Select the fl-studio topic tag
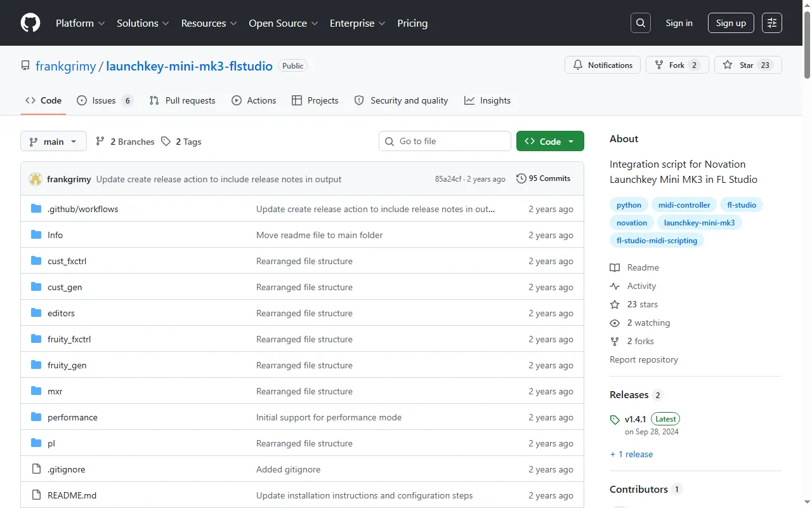The image size is (812, 508). [742, 204]
